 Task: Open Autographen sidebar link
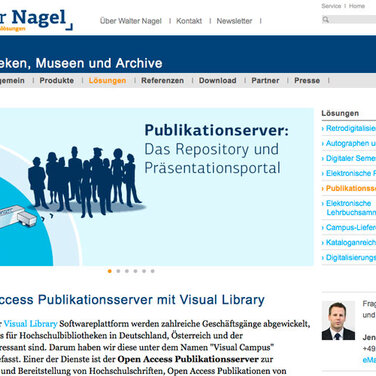click(x=351, y=143)
